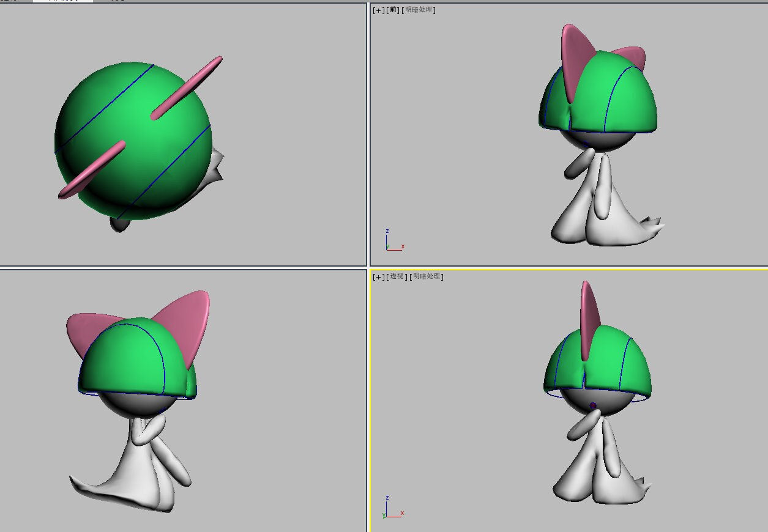Image resolution: width=768 pixels, height=532 pixels.
Task: Select the green cap in the bottom-left viewport
Action: click(x=132, y=361)
